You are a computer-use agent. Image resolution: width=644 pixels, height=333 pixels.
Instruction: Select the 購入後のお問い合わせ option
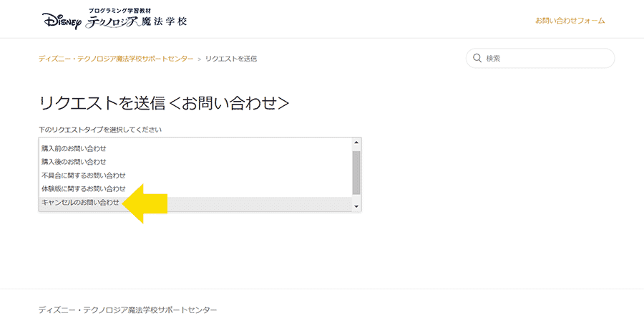(x=195, y=162)
